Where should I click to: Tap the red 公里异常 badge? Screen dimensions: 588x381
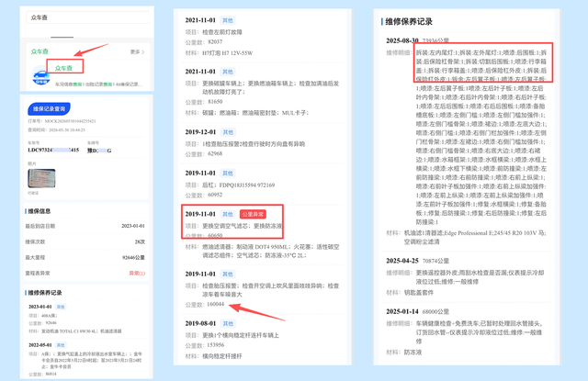pos(253,214)
